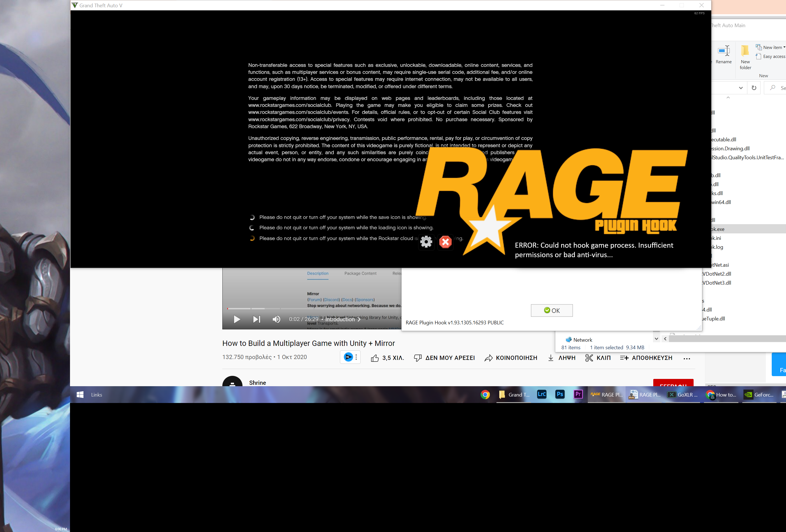This screenshot has width=786, height=532.
Task: Skip to next video
Action: tap(257, 319)
